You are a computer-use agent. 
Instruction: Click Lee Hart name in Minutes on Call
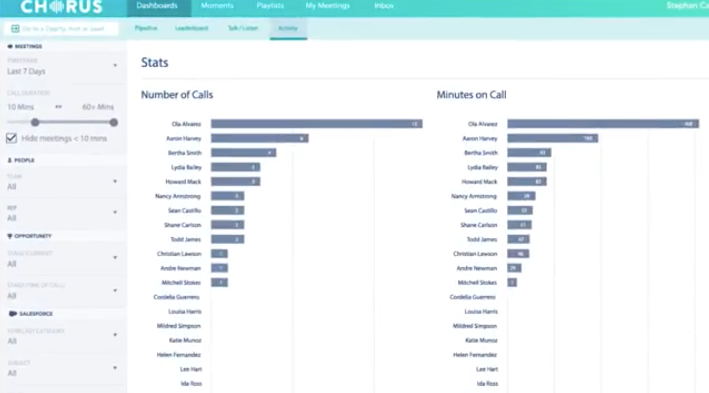tap(487, 369)
